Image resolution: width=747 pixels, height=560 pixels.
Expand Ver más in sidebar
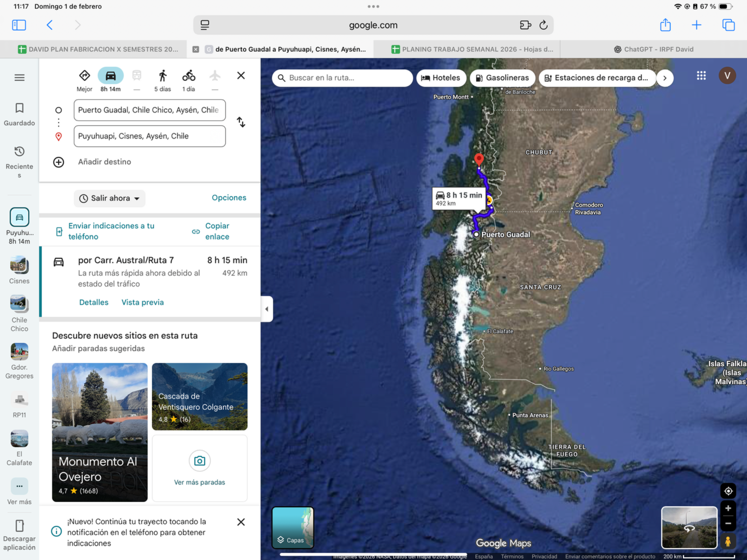19,491
